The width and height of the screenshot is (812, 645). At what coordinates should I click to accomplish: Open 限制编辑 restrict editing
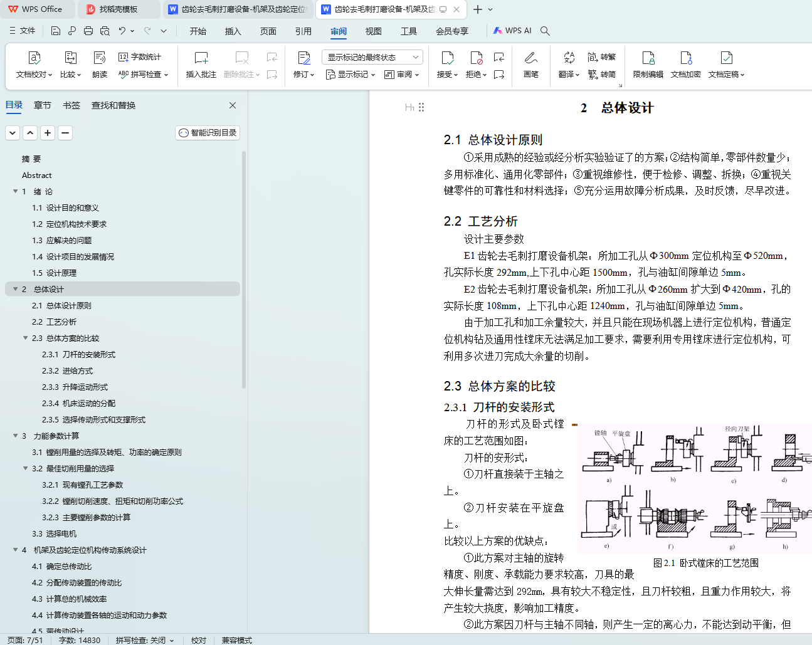click(x=648, y=65)
